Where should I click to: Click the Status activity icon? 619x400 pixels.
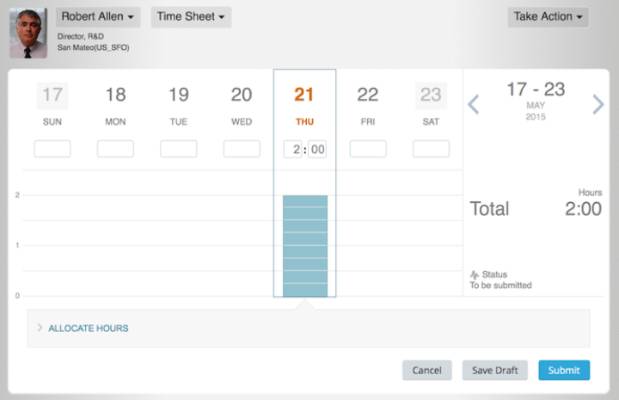(x=475, y=274)
